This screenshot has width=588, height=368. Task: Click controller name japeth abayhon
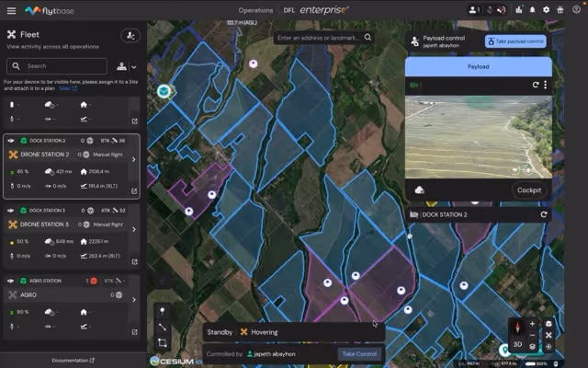(x=275, y=354)
